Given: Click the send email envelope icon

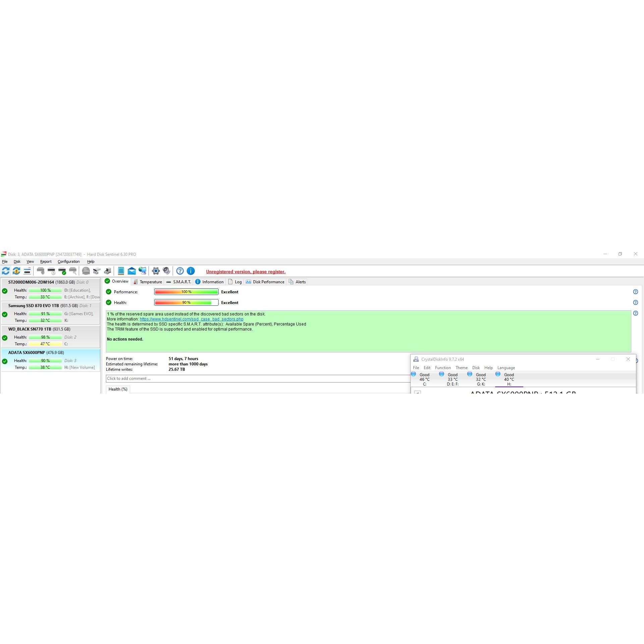Looking at the screenshot, I should pos(132,271).
